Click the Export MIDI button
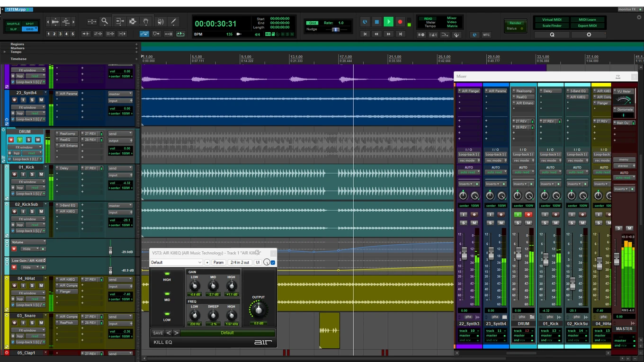 587,26
